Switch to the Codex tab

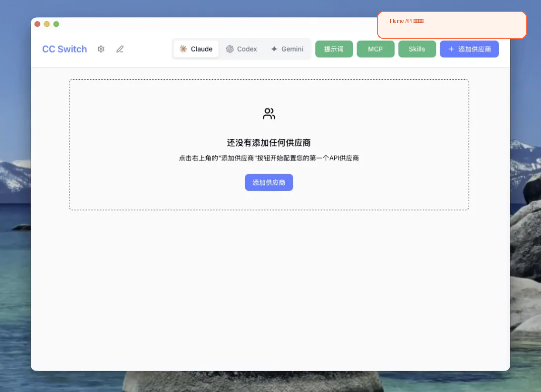tap(241, 49)
